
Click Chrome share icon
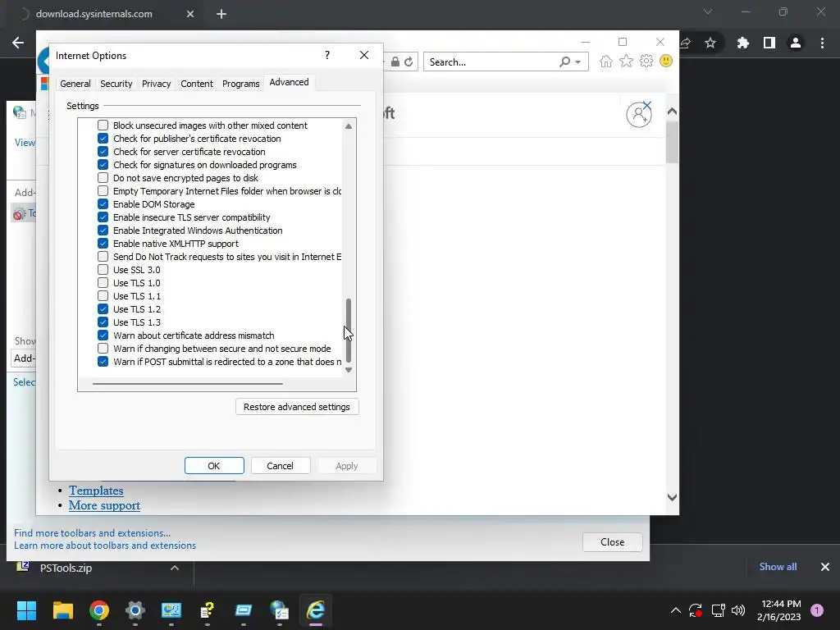685,43
